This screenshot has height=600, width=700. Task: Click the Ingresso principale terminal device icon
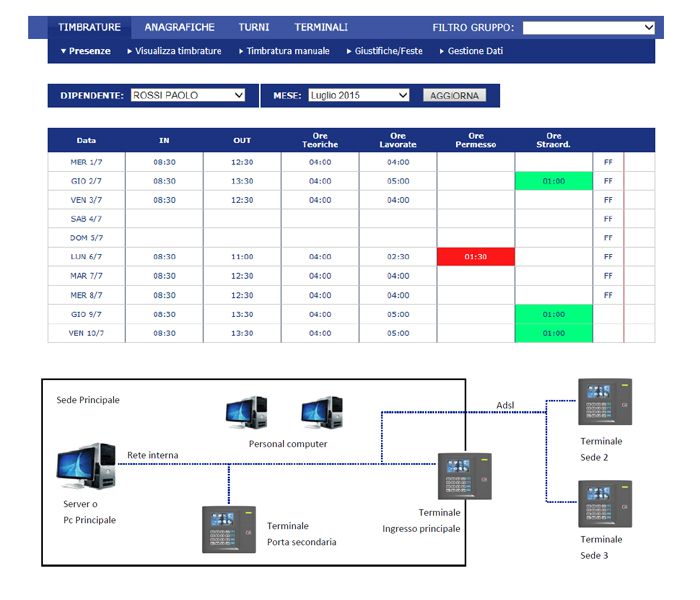[x=464, y=477]
